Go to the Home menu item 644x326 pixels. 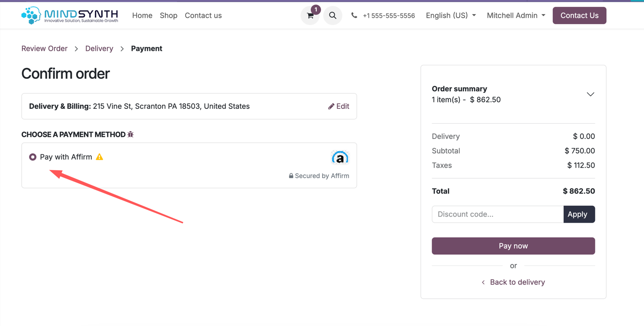coord(142,15)
